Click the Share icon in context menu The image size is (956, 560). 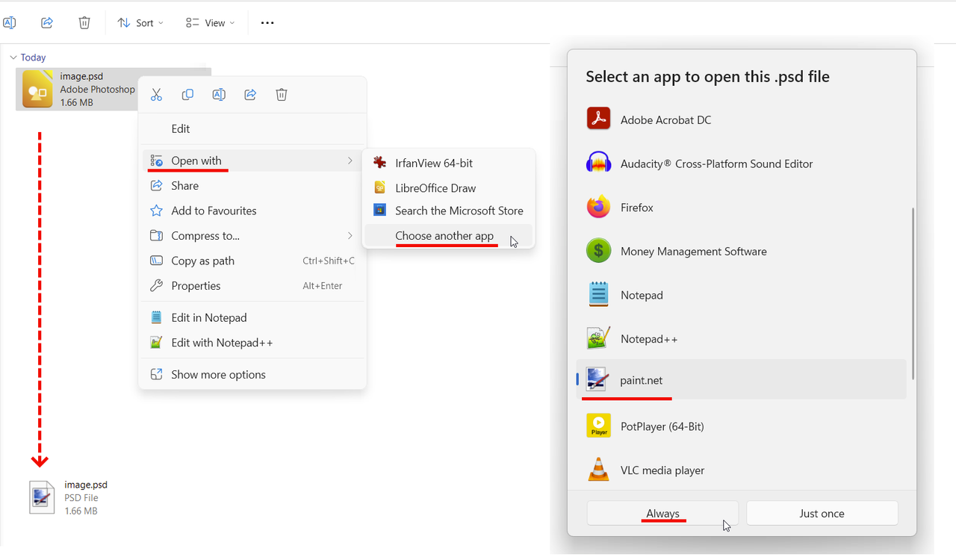coord(250,95)
